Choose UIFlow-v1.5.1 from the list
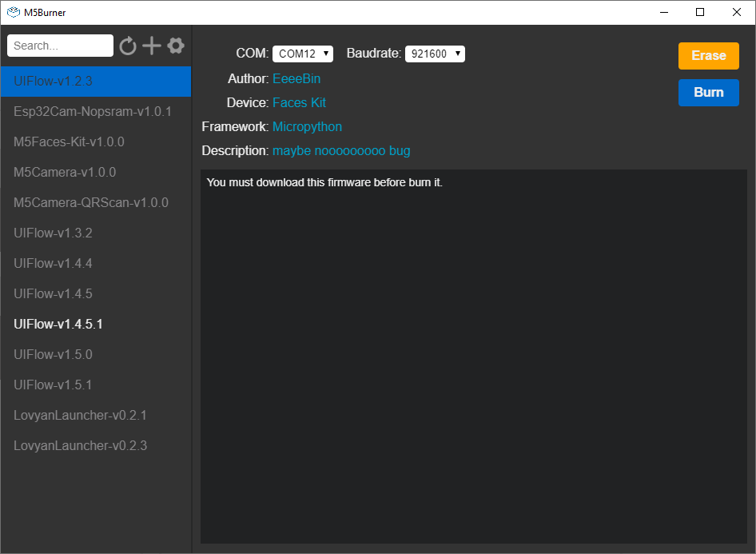The width and height of the screenshot is (756, 554). click(96, 385)
